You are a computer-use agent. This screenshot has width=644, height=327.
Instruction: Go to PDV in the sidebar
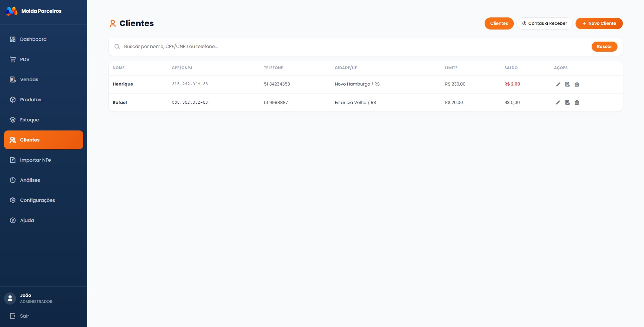pyautogui.click(x=25, y=59)
